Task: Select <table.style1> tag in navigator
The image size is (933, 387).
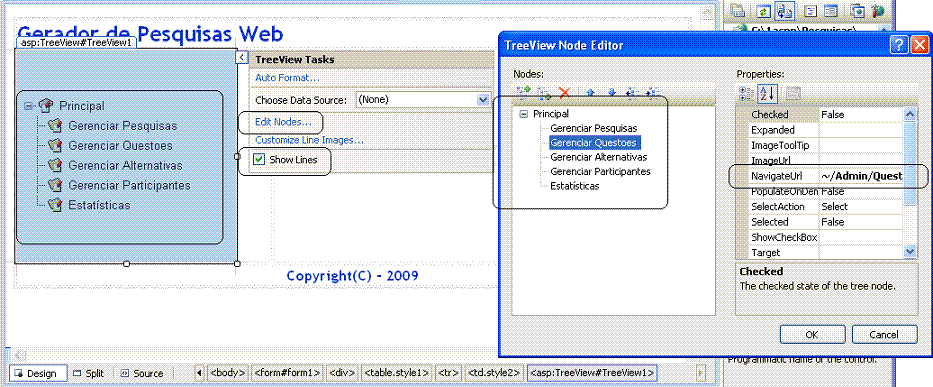Action: 396,373
